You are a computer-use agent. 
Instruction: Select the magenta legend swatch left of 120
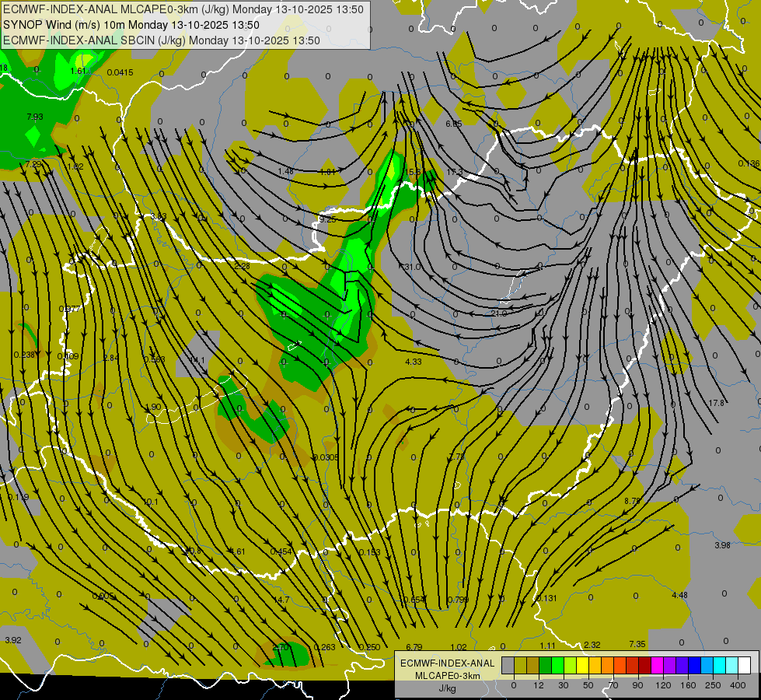tap(657, 666)
